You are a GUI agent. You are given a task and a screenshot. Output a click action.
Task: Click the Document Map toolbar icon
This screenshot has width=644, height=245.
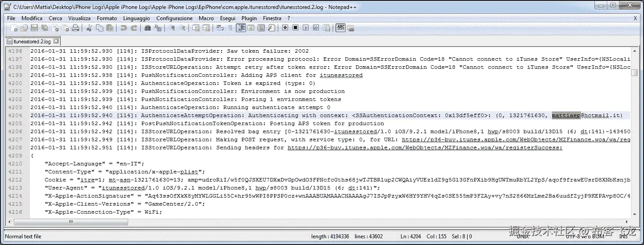(x=261, y=28)
